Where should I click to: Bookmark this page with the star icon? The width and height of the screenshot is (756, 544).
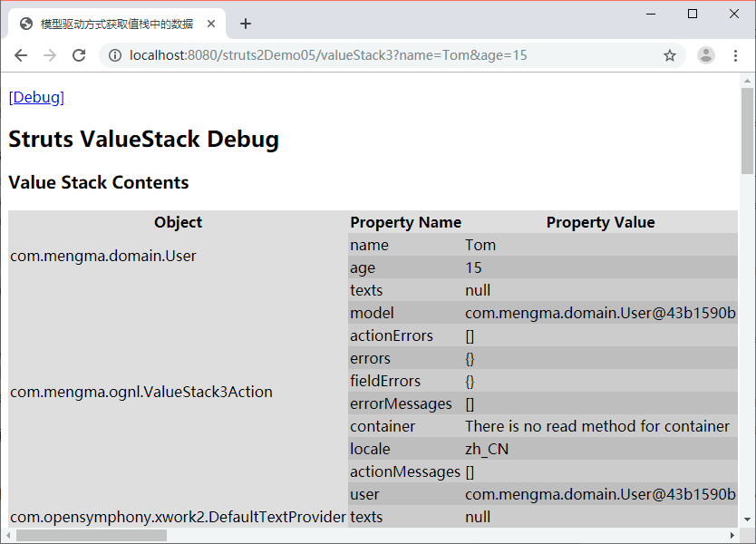coord(670,55)
